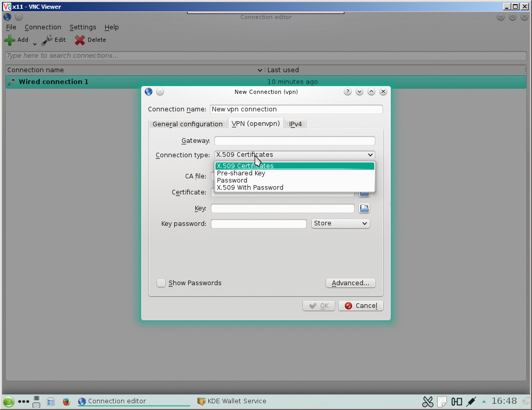
Task: Click the OK button
Action: pyautogui.click(x=319, y=306)
